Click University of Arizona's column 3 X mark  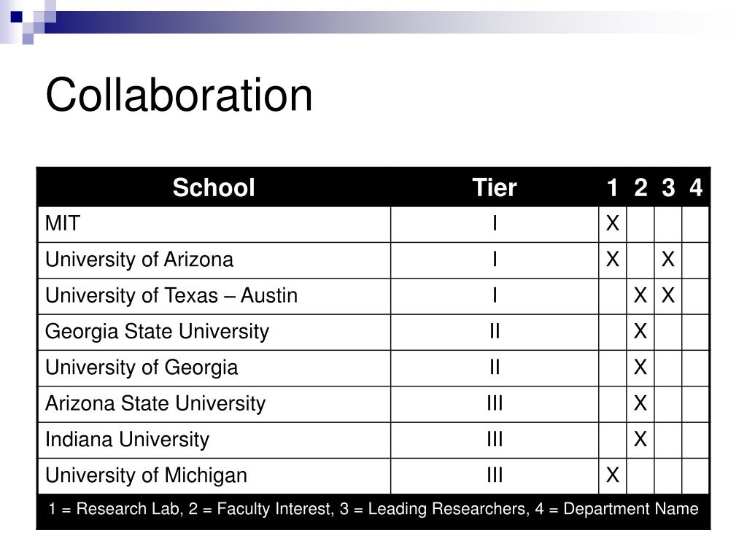pyautogui.click(x=668, y=260)
